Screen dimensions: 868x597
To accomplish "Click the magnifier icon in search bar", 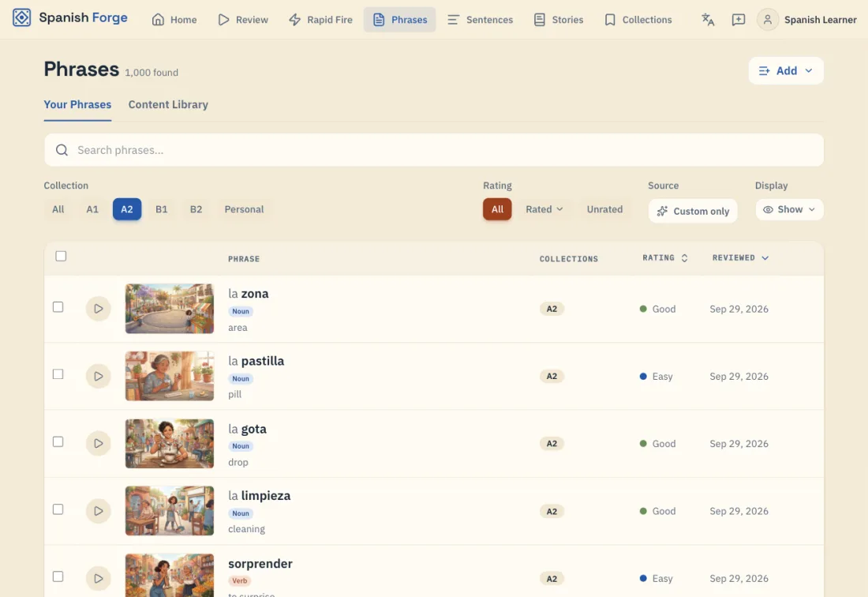I will (x=62, y=150).
